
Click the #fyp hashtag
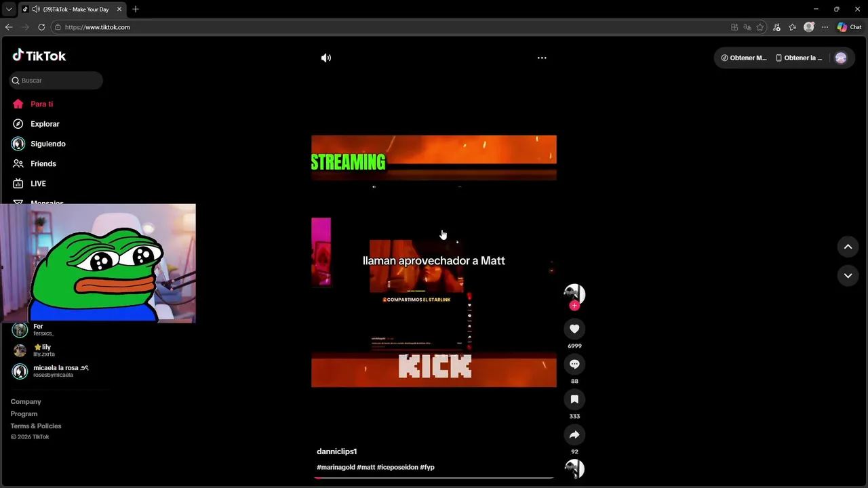click(427, 467)
